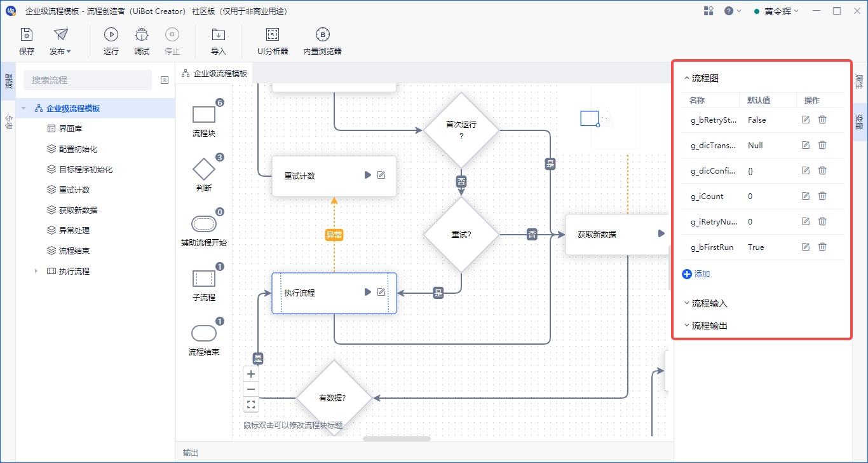The width and height of the screenshot is (868, 463).
Task: Edit variable g_bFirstRun row
Action: [806, 247]
